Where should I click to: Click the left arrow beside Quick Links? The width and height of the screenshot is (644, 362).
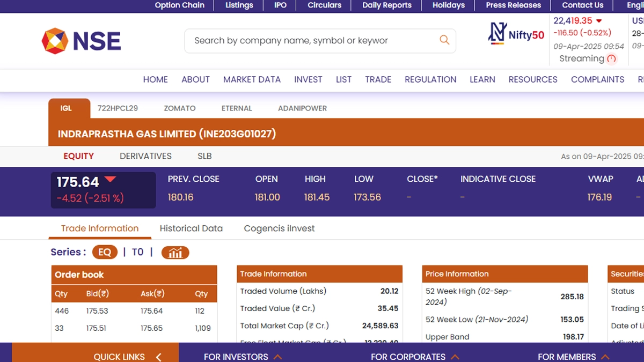(x=158, y=357)
